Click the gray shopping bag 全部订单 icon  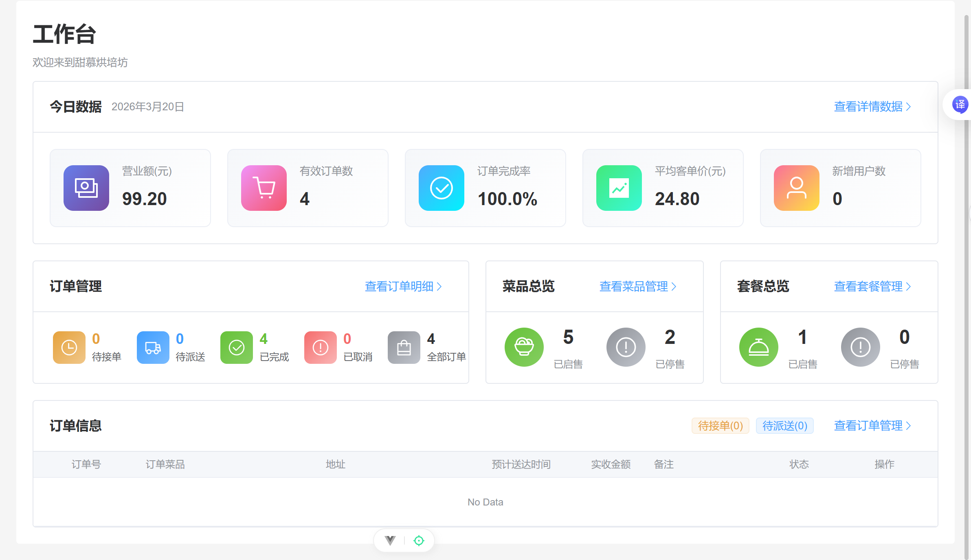404,347
